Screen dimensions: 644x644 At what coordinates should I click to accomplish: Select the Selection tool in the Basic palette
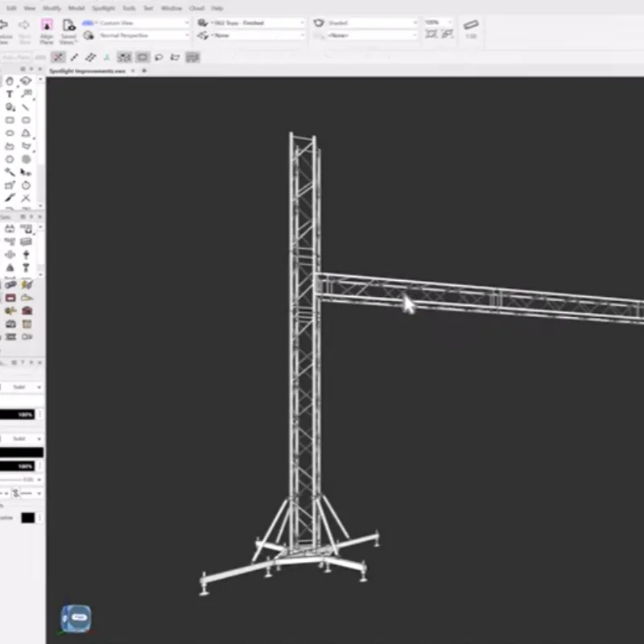click(x=10, y=80)
